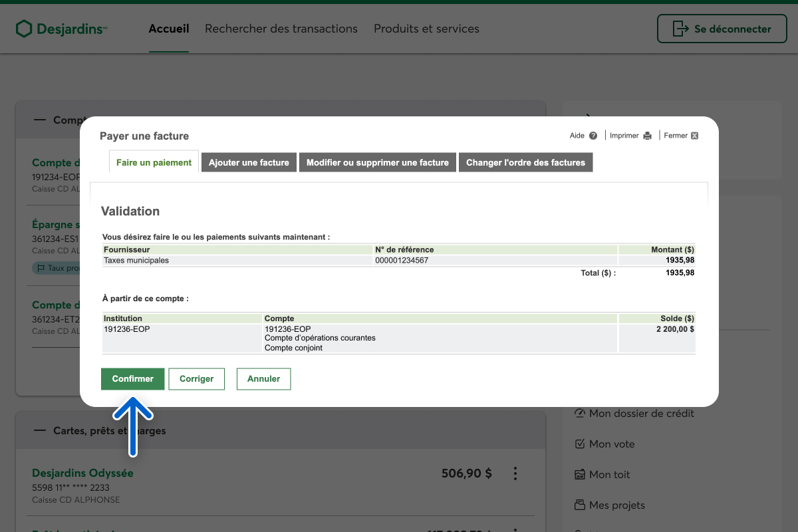Screen dimensions: 798x532
Task: Go to Rechercher des transactions
Action: coord(281,29)
